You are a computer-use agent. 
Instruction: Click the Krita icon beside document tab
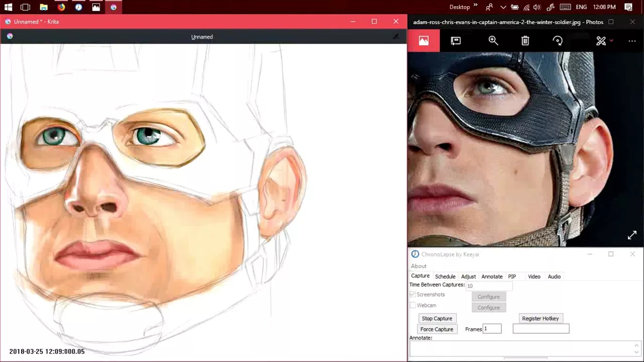[10, 36]
